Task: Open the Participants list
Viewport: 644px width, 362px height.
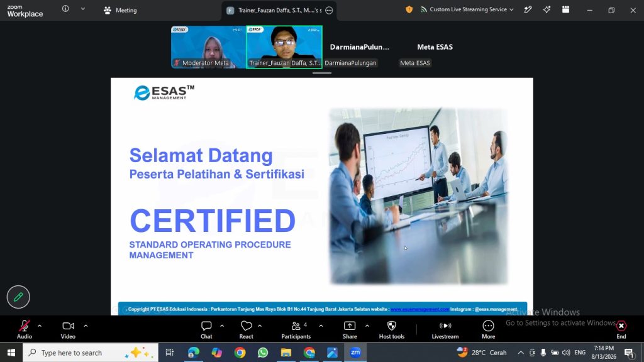Action: click(x=296, y=329)
